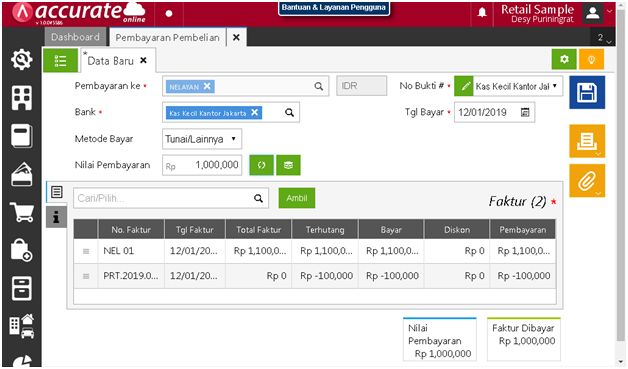The image size is (628, 369).
Task: Remove the NELAYAN vendor tag
Action: click(207, 86)
